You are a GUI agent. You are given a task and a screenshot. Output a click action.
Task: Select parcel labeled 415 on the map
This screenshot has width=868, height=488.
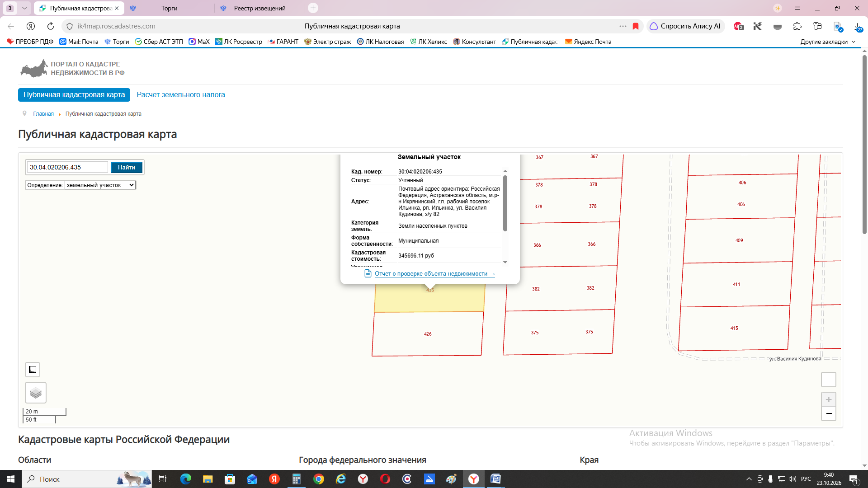point(734,328)
